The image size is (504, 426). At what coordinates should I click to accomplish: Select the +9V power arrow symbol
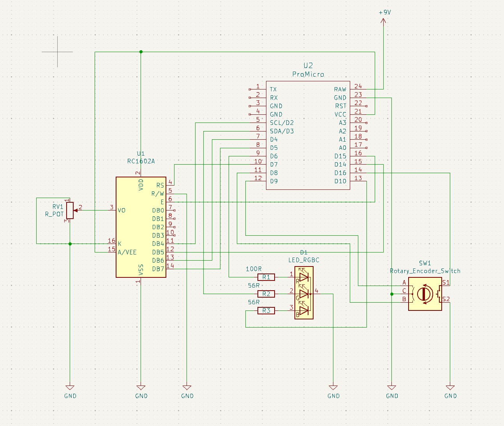[x=383, y=21]
